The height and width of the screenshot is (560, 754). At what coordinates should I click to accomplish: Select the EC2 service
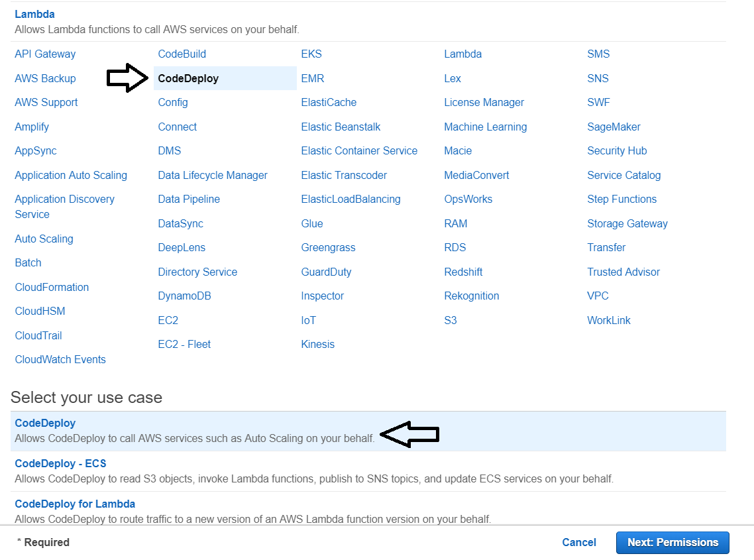[x=167, y=320]
